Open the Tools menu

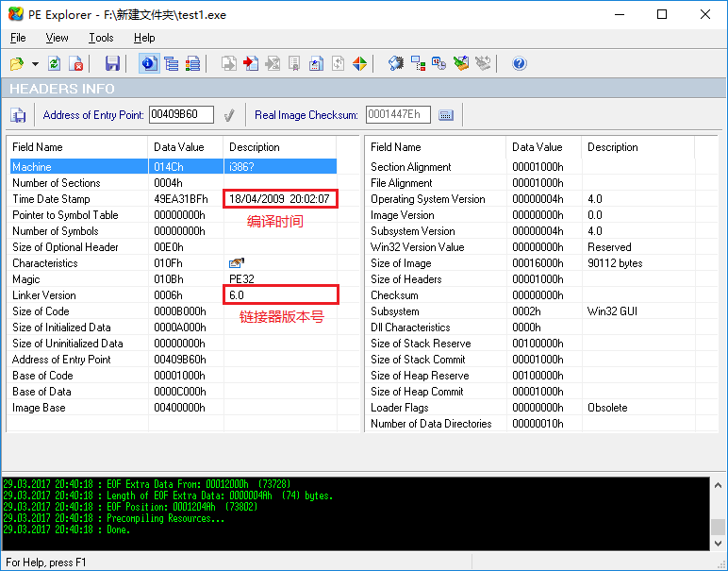pyautogui.click(x=101, y=38)
